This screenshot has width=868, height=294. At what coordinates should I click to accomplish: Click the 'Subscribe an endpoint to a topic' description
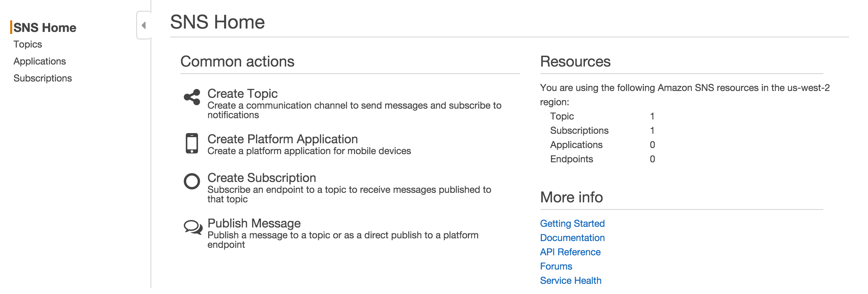click(x=349, y=194)
